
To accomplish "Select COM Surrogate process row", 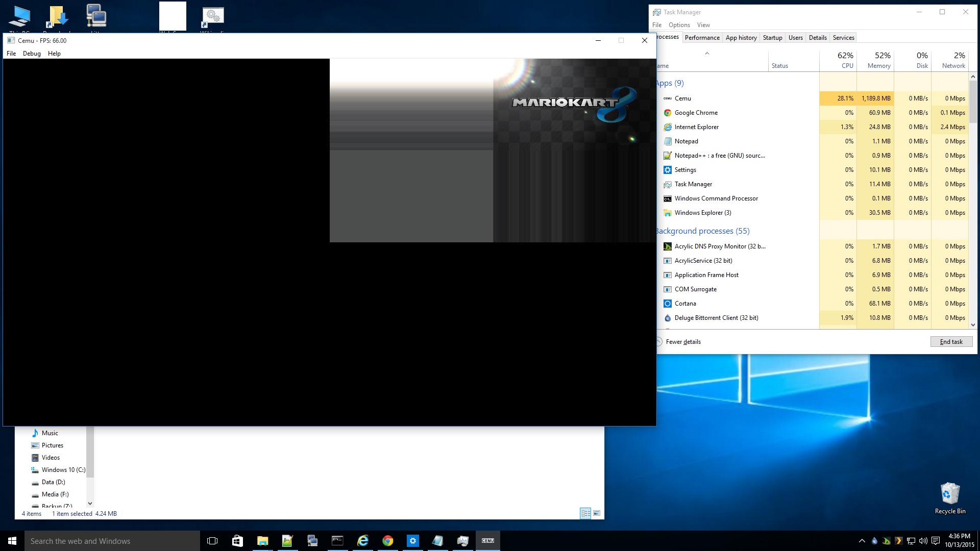I will click(812, 289).
